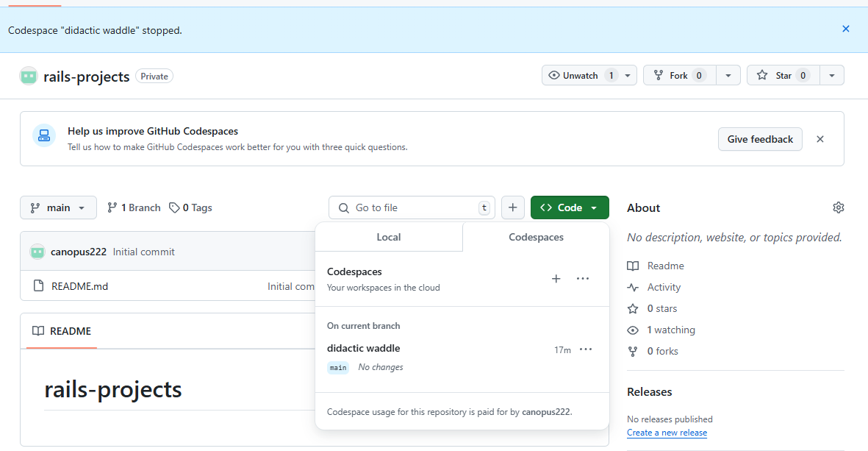The height and width of the screenshot is (451, 868).
Task: Toggle Unwatch for this repository
Action: click(x=581, y=76)
